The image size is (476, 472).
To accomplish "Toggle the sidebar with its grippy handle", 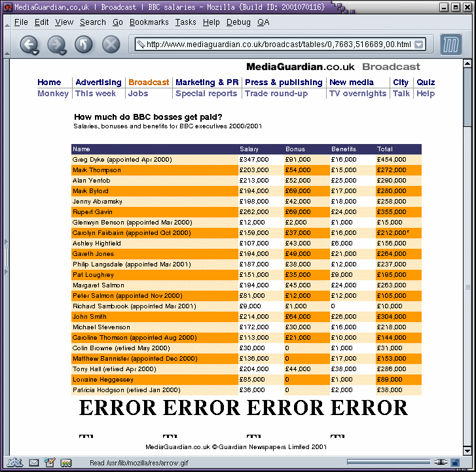I will click(6, 257).
